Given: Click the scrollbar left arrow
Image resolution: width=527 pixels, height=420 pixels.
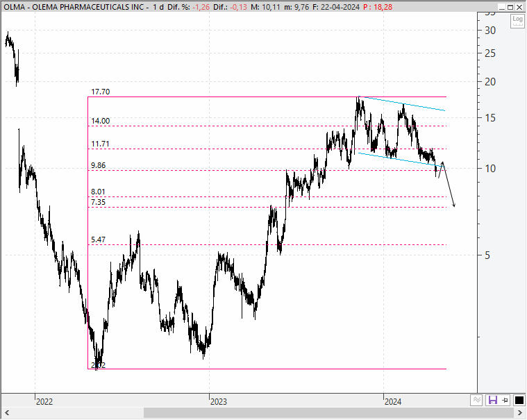Looking at the screenshot, I should point(7,412).
